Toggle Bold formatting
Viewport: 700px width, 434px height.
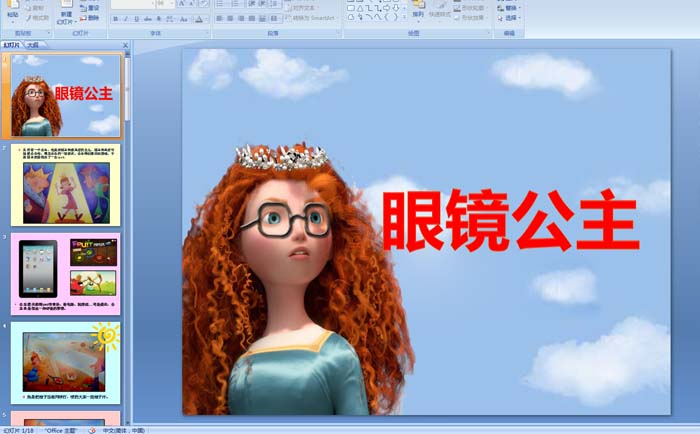point(116,19)
